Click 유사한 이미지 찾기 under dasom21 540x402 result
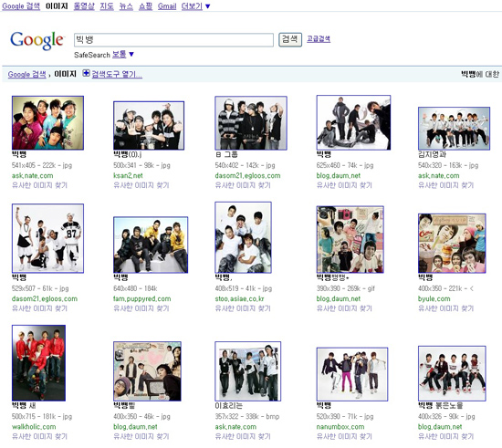 pyautogui.click(x=243, y=185)
